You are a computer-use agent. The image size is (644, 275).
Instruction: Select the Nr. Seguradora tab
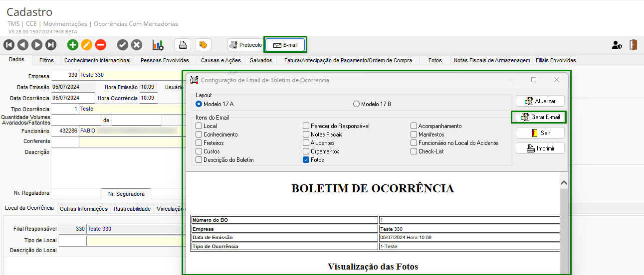tap(126, 194)
